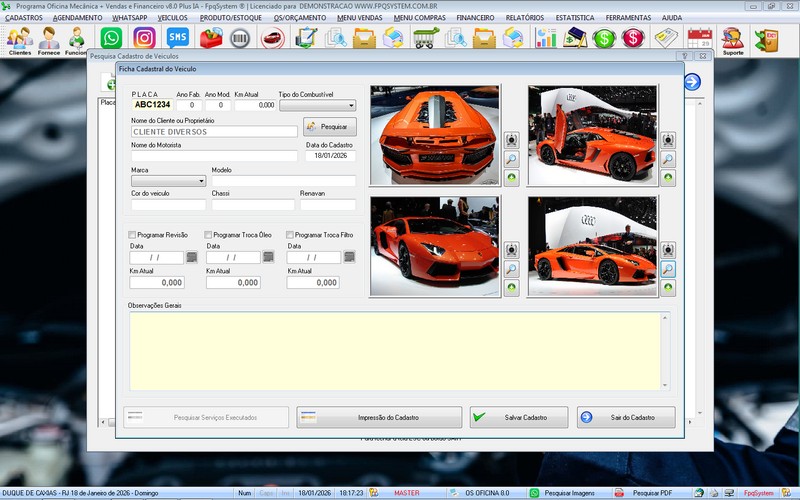Click Pesquisar PDF in the status bar

(651, 493)
